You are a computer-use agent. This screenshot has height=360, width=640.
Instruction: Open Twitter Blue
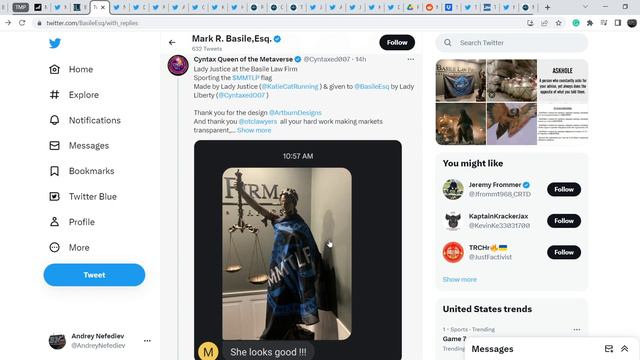pos(82,197)
